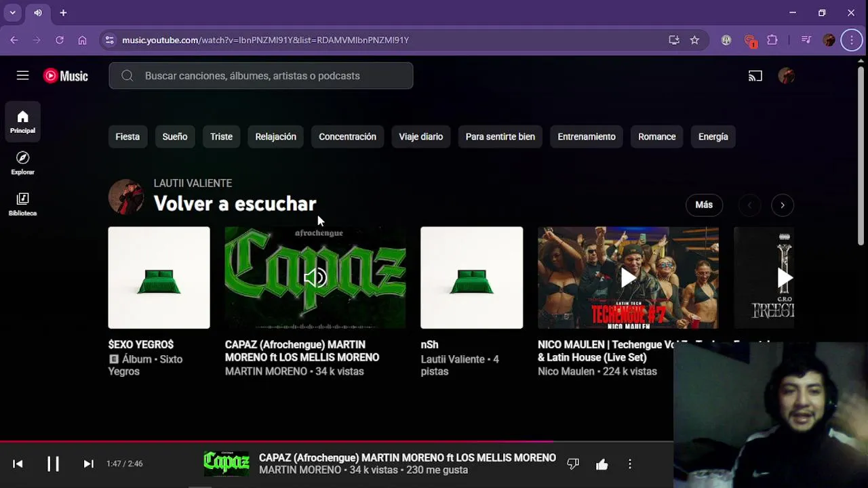Click the browser back arrow

[14, 40]
